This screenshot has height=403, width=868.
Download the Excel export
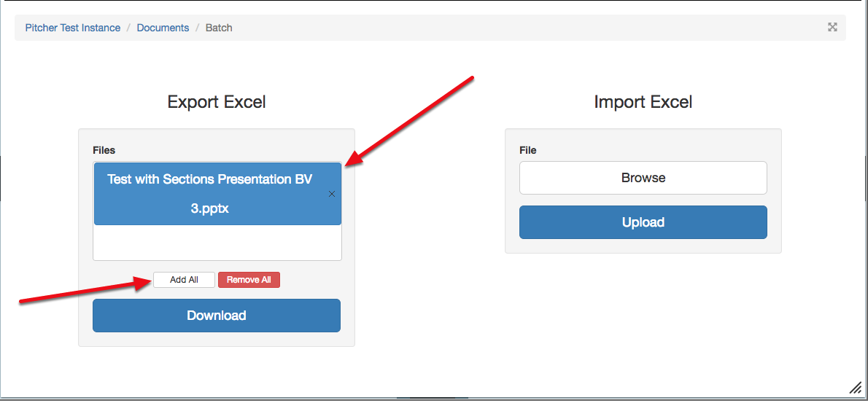pos(217,316)
